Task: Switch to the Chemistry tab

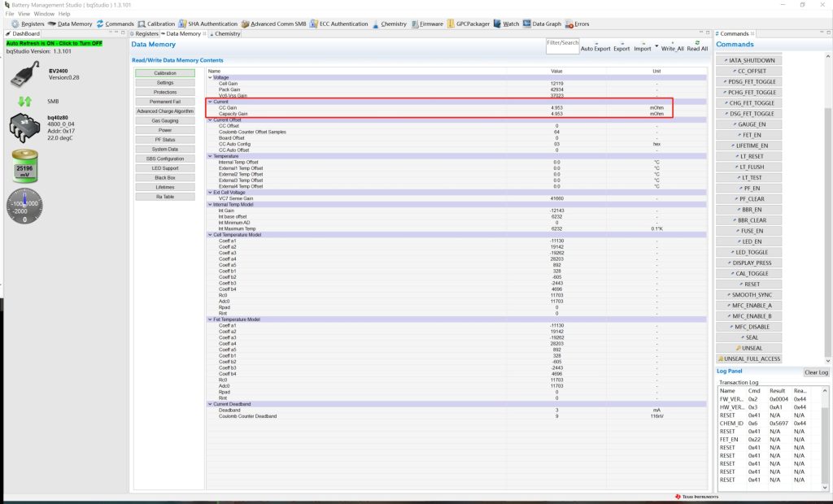Action: [225, 34]
